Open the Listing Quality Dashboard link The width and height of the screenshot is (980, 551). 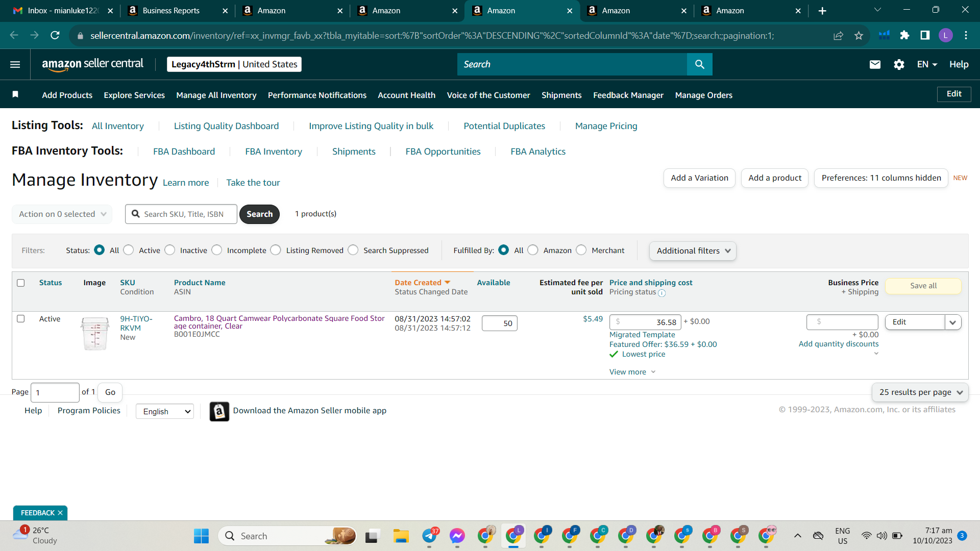tap(226, 126)
